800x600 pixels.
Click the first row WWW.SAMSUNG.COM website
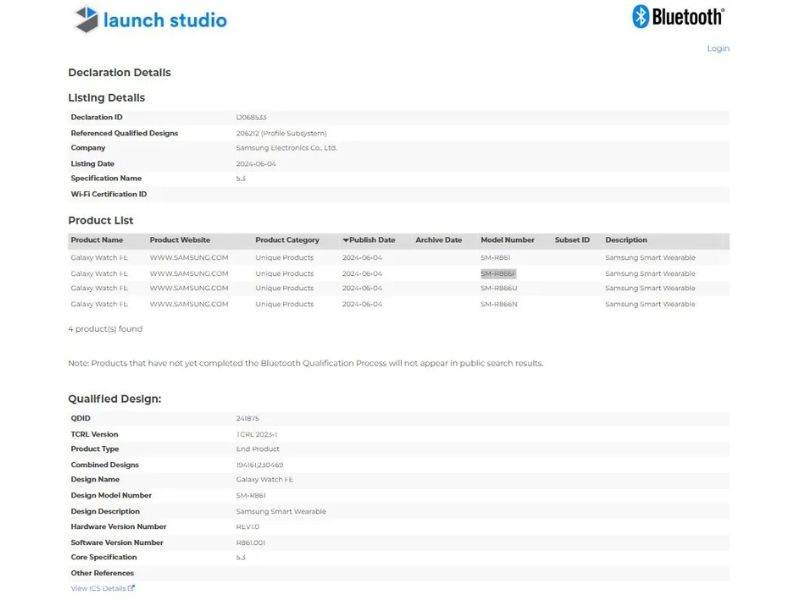pos(189,258)
